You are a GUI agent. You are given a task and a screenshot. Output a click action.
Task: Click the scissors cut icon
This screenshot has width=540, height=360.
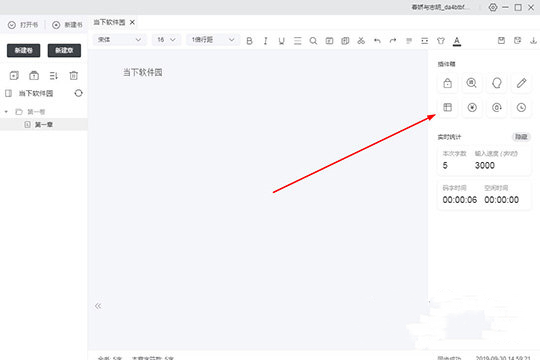pos(361,41)
